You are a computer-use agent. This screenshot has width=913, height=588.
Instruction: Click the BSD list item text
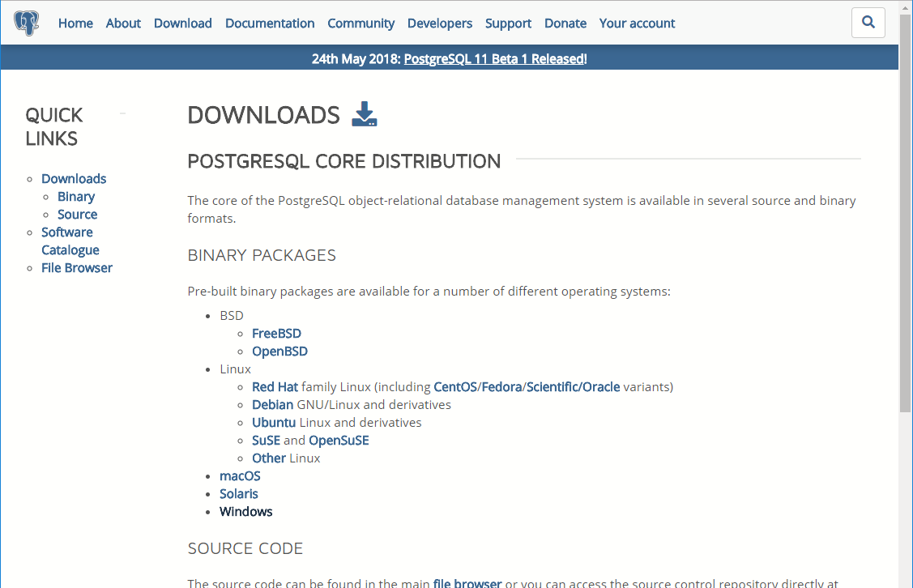(231, 316)
